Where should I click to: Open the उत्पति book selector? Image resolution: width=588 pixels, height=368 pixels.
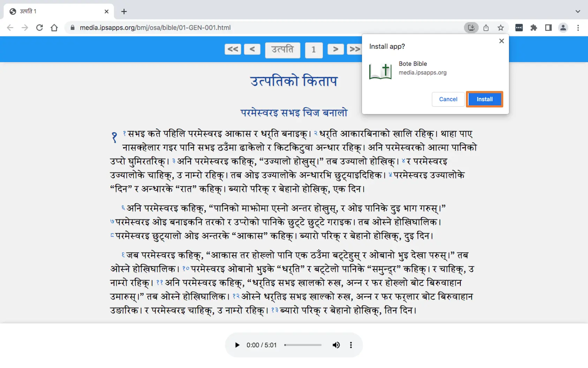[282, 50]
